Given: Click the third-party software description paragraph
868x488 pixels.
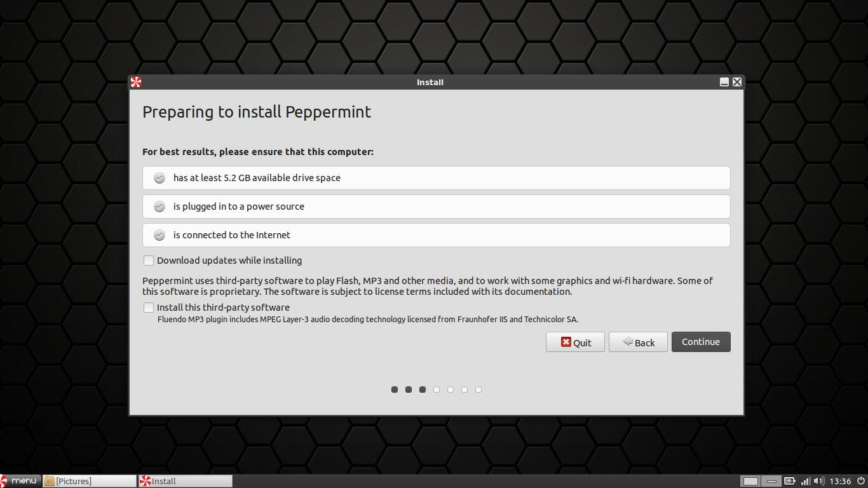Looking at the screenshot, I should coord(428,286).
